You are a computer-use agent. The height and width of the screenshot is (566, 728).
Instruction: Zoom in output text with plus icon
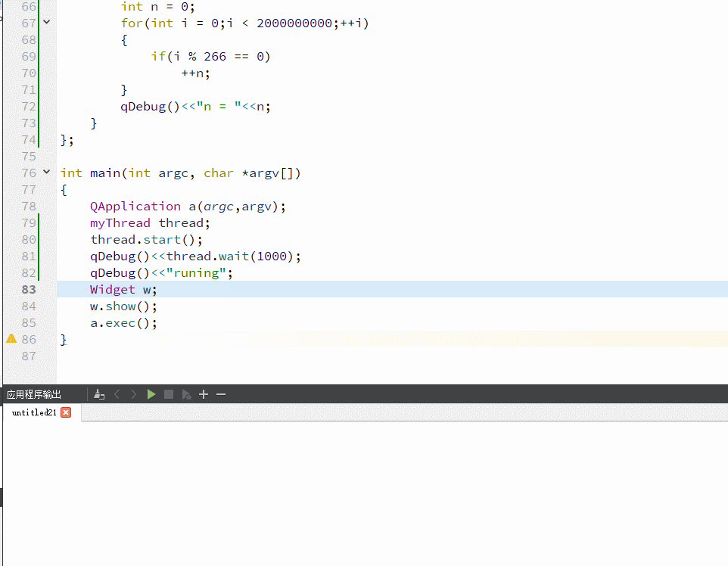(203, 393)
